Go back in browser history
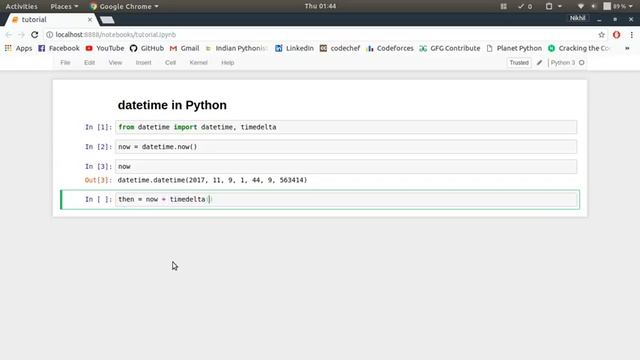 point(9,35)
